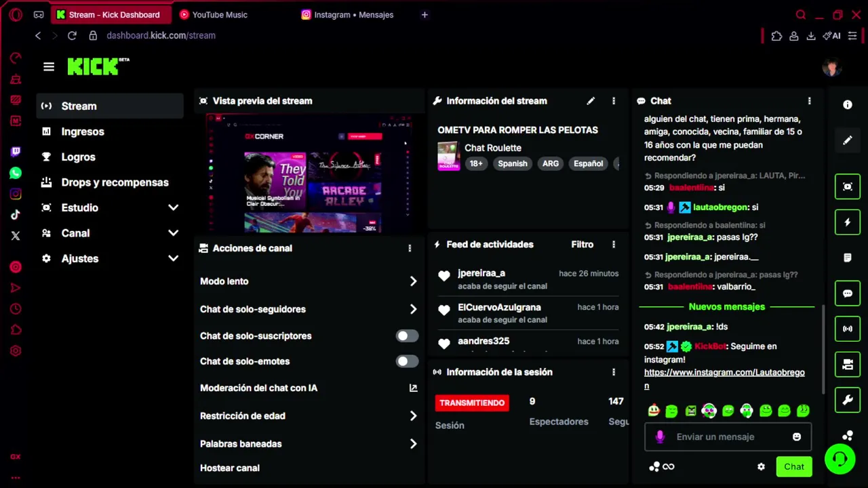This screenshot has width=868, height=488.
Task: Toggle broadcast session widget in right toolbar
Action: [848, 329]
